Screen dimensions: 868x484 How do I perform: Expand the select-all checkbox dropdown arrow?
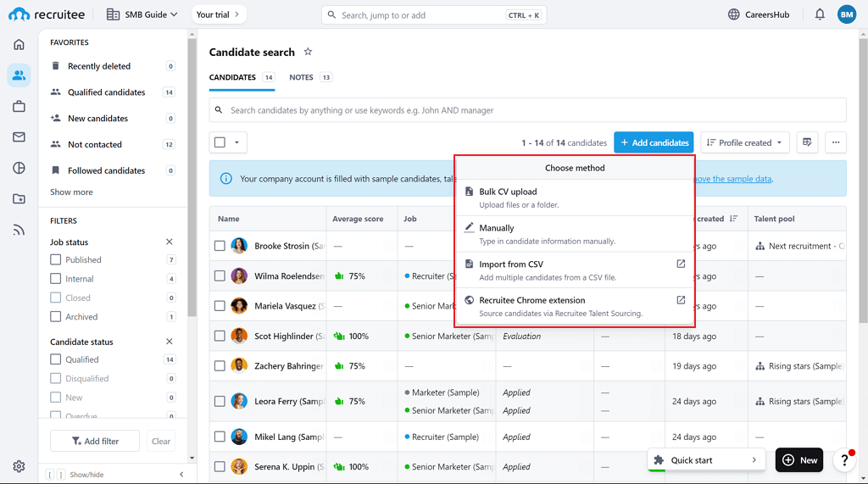pyautogui.click(x=236, y=142)
